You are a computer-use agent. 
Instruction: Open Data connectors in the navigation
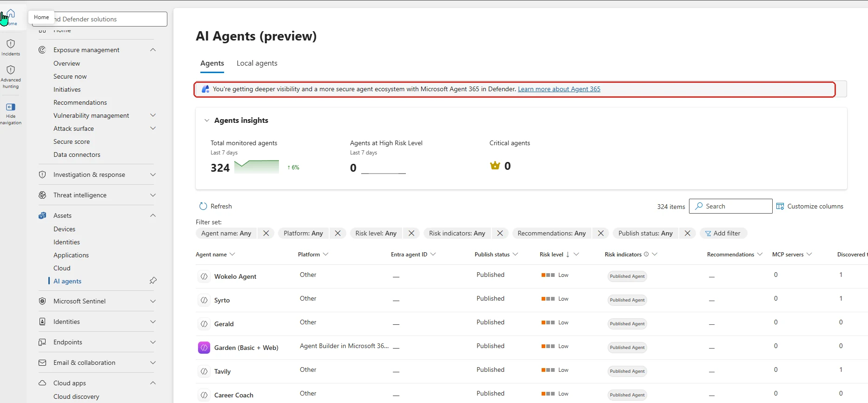point(77,154)
